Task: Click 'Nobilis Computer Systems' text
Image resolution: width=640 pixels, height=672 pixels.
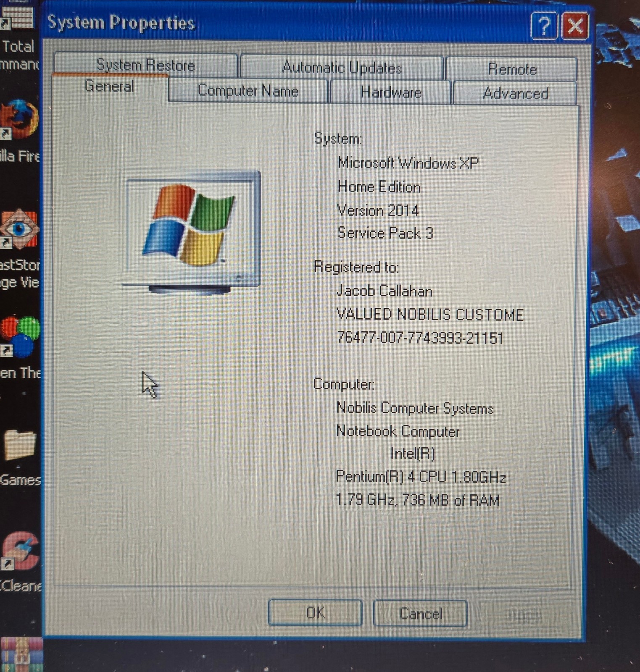Action: (414, 408)
